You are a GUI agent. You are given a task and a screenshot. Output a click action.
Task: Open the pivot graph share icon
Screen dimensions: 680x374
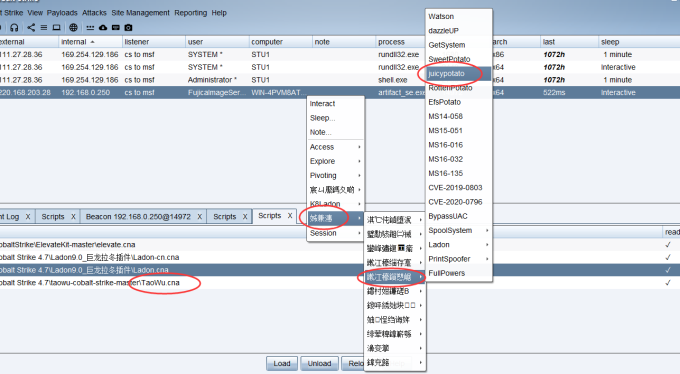31,28
